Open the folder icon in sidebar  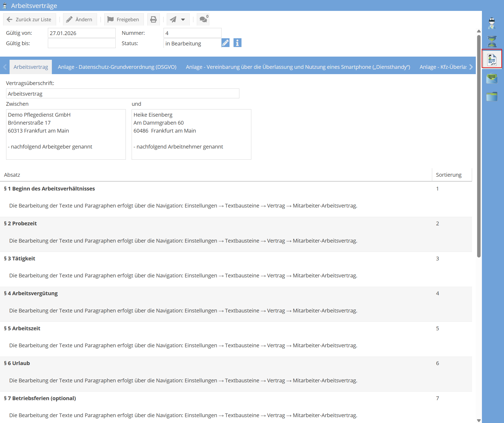click(x=492, y=96)
